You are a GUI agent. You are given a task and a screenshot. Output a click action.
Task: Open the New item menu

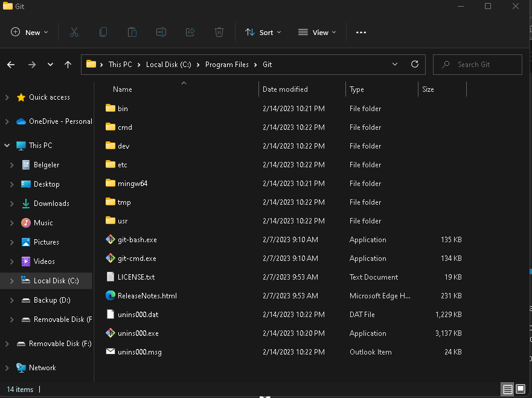click(30, 33)
